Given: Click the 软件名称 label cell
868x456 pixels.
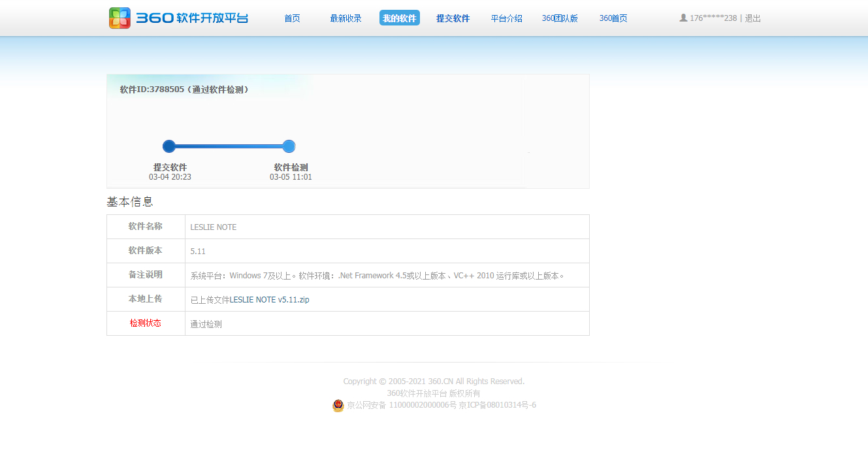Looking at the screenshot, I should (146, 227).
